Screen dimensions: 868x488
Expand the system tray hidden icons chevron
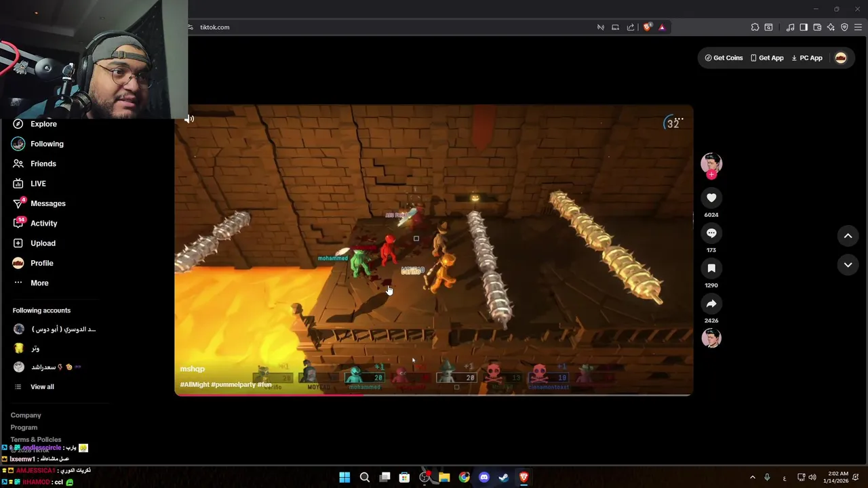[752, 477]
